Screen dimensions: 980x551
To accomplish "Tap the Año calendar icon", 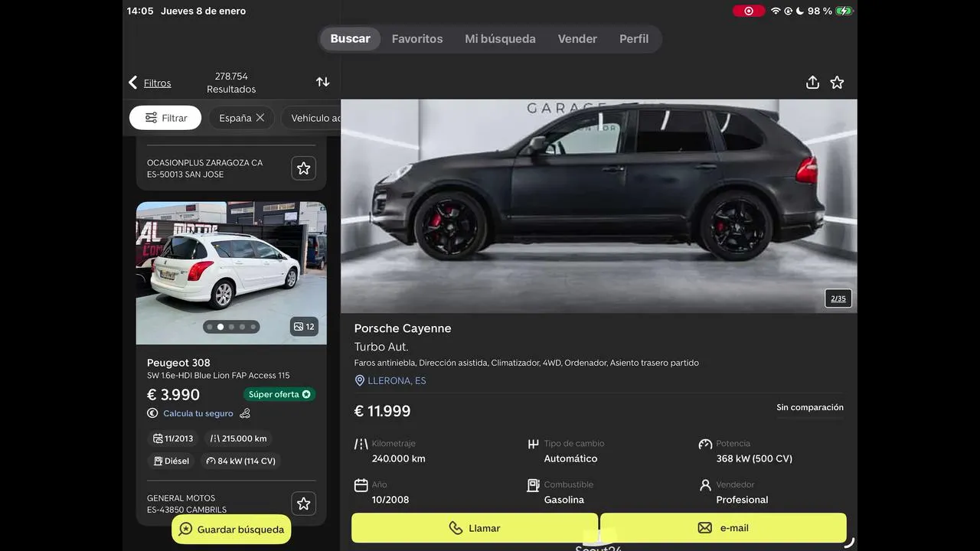I will pyautogui.click(x=361, y=485).
